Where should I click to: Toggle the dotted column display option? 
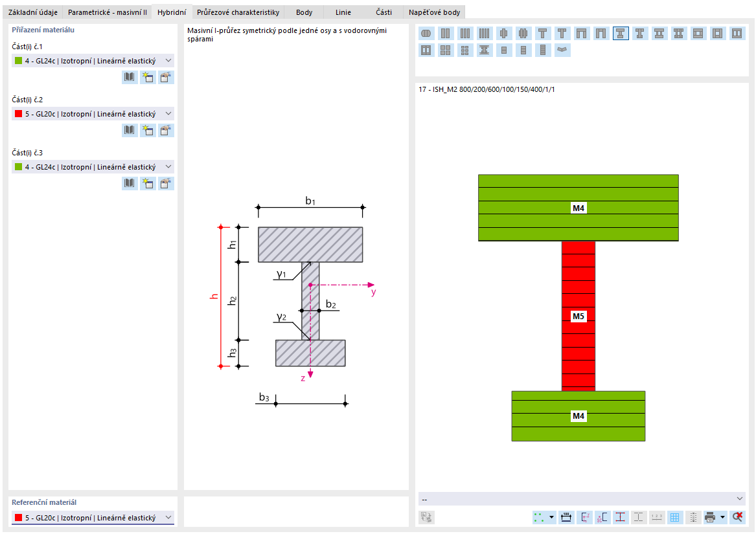click(x=693, y=517)
